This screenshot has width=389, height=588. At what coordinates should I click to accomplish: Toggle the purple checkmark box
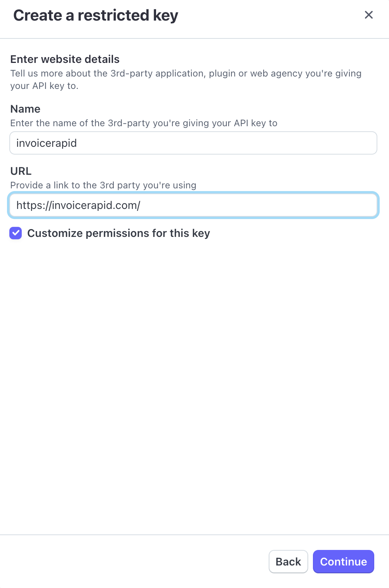[16, 233]
